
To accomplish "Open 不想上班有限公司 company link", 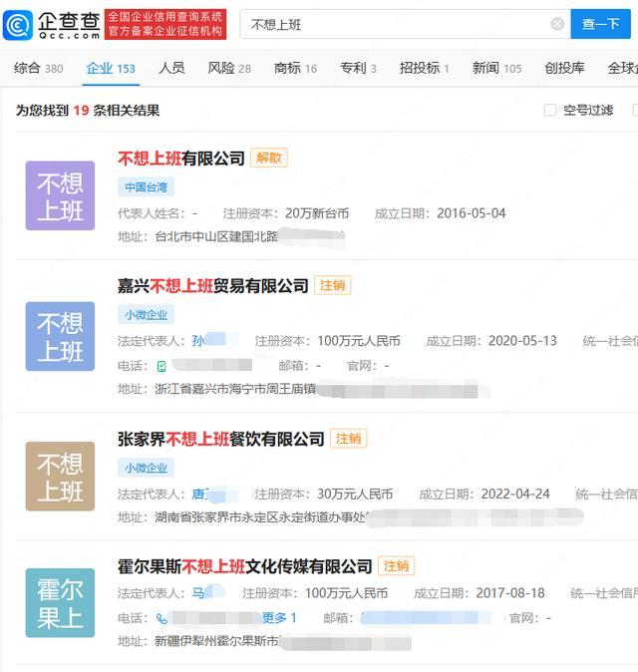I will click(x=181, y=159).
